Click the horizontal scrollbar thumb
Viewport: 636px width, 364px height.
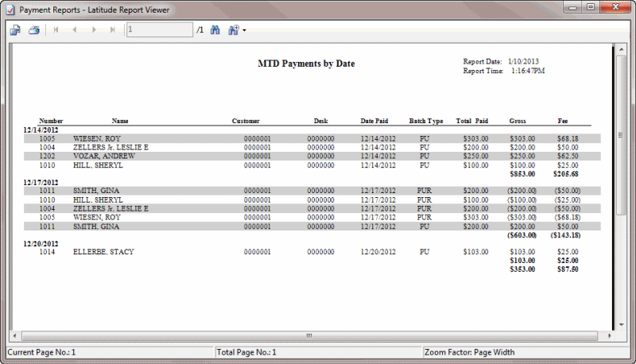tap(309, 336)
